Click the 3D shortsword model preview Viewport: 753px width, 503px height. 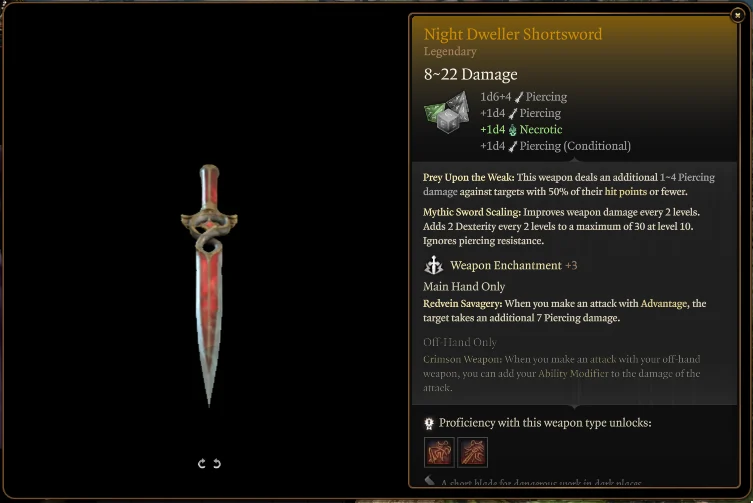click(209, 285)
